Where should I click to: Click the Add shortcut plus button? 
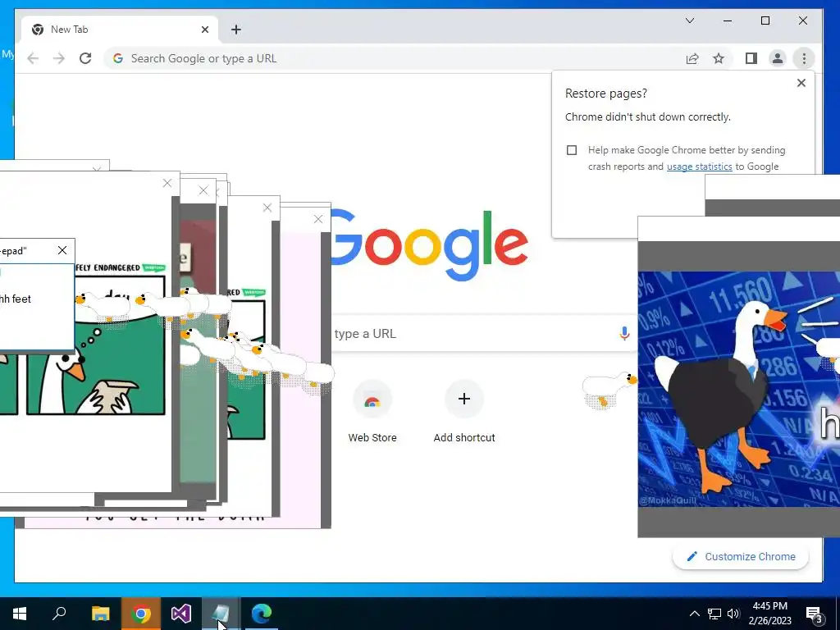coord(464,399)
